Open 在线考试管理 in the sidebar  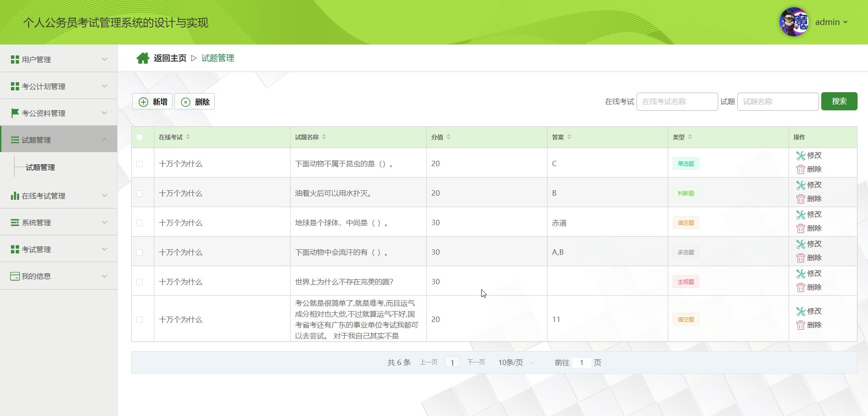59,196
